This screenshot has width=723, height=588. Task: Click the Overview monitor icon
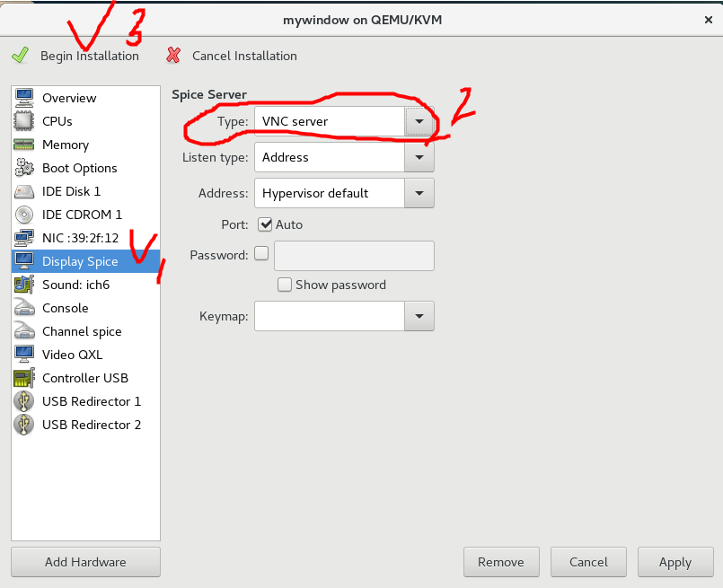24,98
